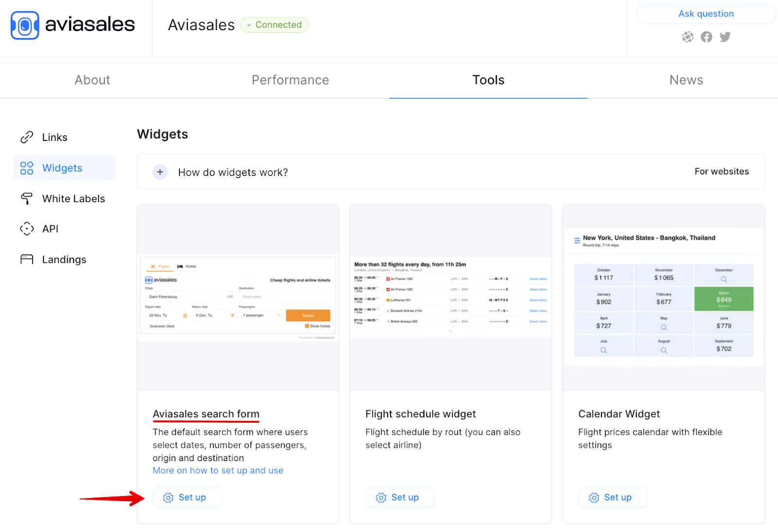Click the Facebook icon near Ask question
This screenshot has width=778, height=532.
pos(706,37)
